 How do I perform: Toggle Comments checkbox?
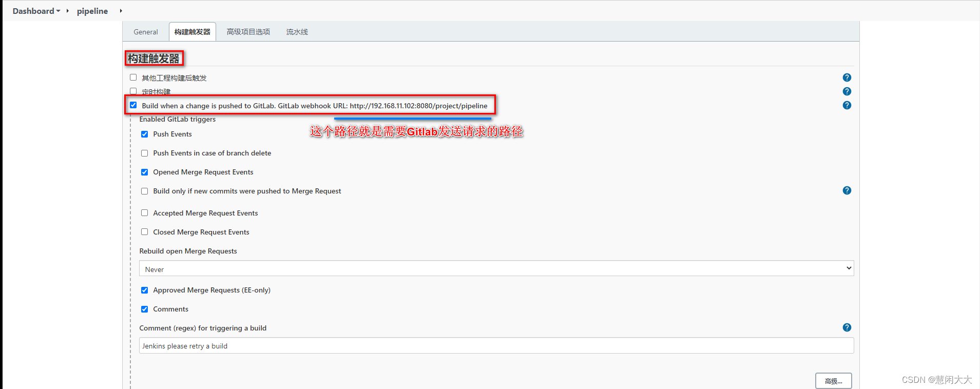145,309
